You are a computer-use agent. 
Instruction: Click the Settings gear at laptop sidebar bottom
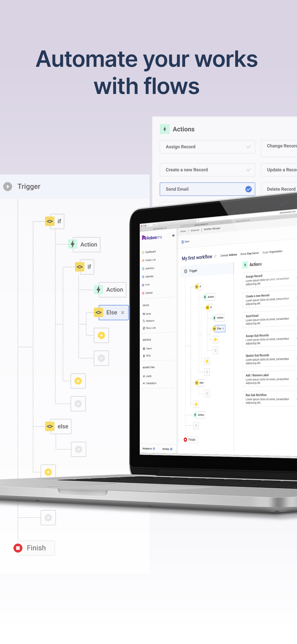(x=171, y=449)
